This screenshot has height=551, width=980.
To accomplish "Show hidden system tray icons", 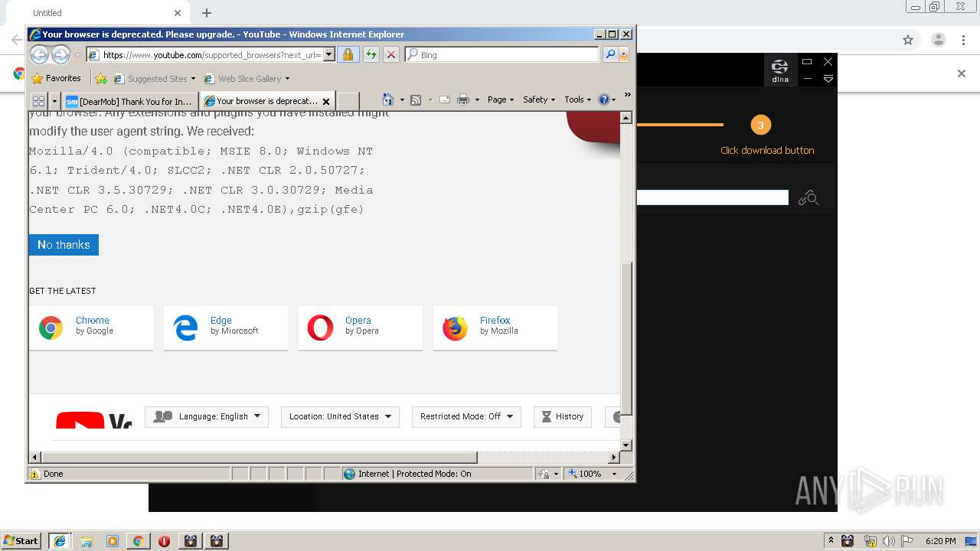I will pos(830,541).
